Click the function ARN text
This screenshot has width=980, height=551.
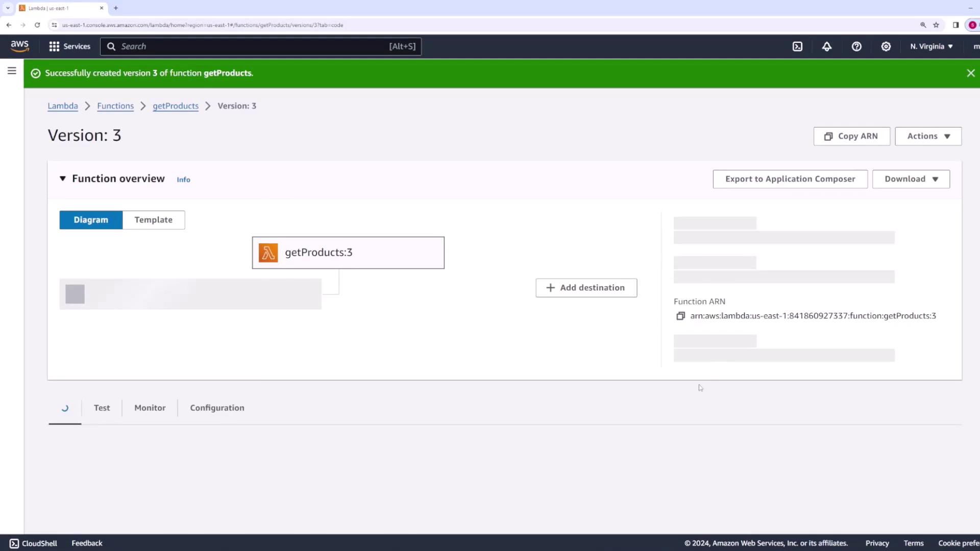[x=813, y=316]
